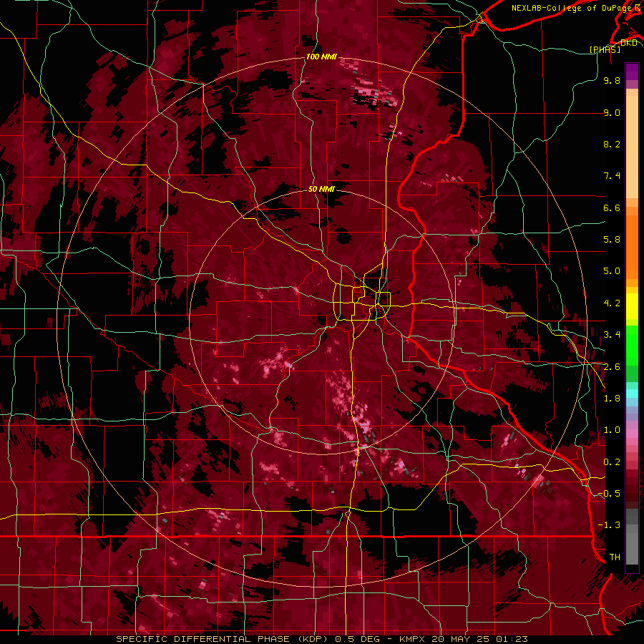This screenshot has height=644, width=644.
Task: Click the pink swatch near 1.0 on color bar
Action: [632, 434]
